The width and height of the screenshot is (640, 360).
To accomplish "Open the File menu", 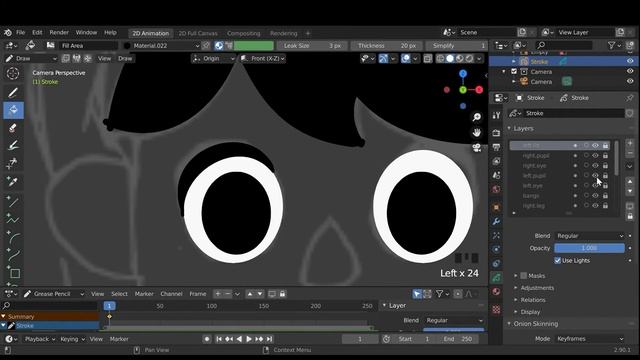I will coord(20,33).
